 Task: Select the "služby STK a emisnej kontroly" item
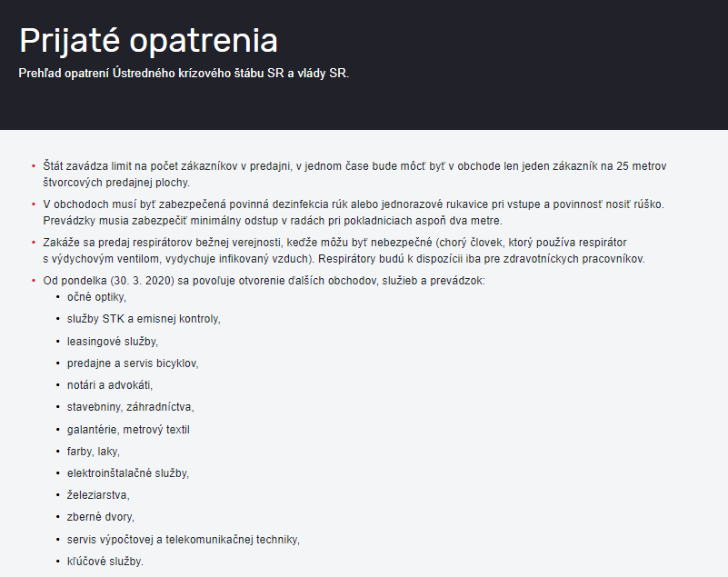point(144,319)
